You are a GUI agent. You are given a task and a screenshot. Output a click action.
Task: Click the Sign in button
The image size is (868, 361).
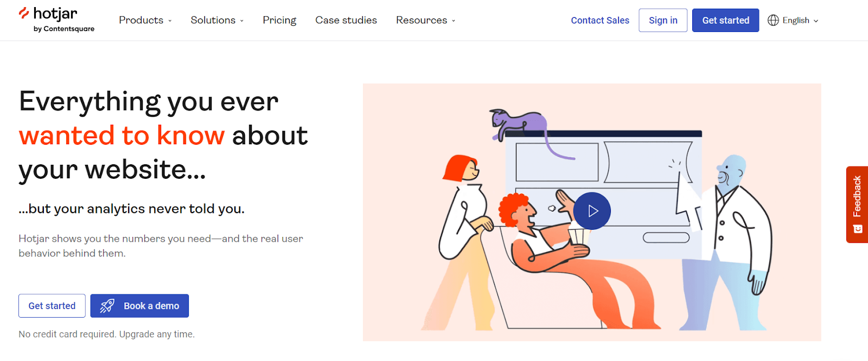tap(663, 20)
